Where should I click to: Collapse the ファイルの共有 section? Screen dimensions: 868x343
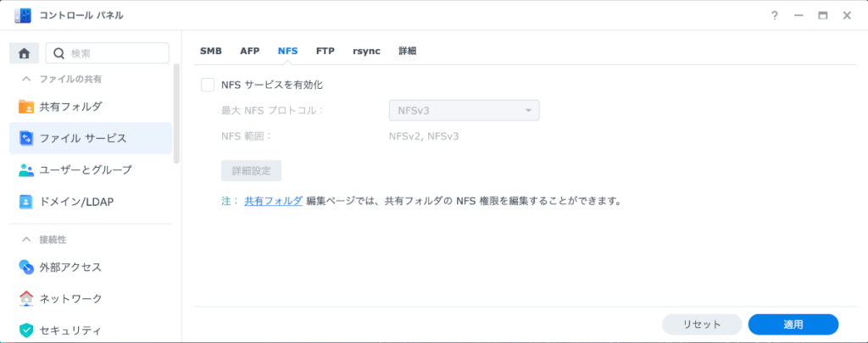pos(26,79)
